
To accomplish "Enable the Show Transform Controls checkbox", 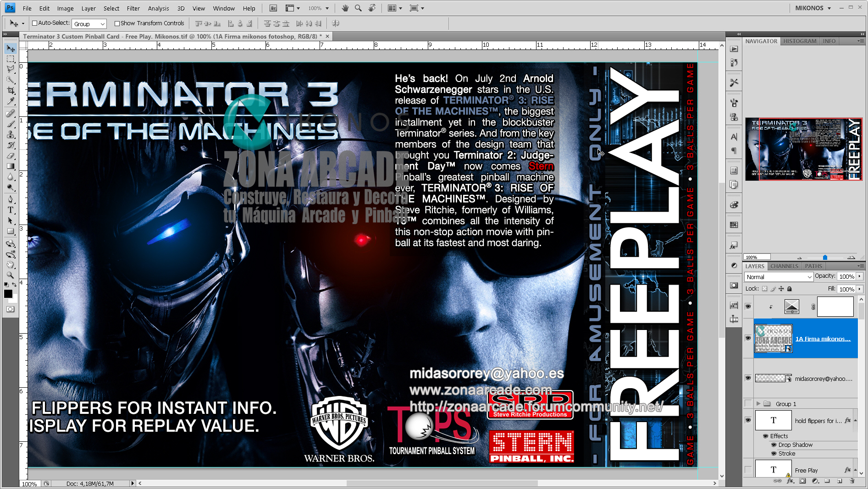I will tap(117, 23).
